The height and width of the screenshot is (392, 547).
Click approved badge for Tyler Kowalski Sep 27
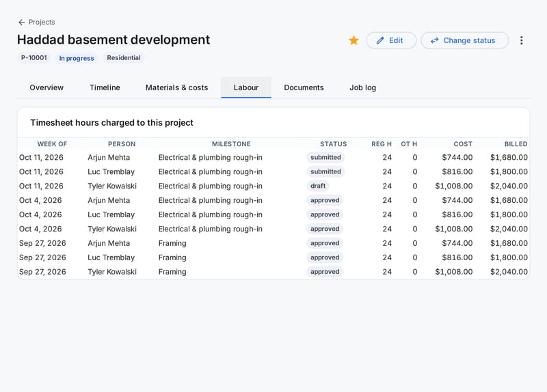click(x=325, y=272)
